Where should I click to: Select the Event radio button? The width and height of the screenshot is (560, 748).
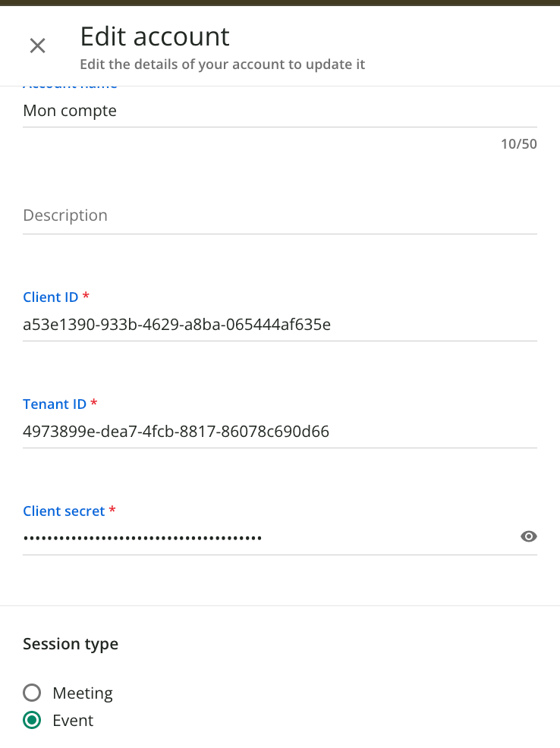tap(32, 721)
